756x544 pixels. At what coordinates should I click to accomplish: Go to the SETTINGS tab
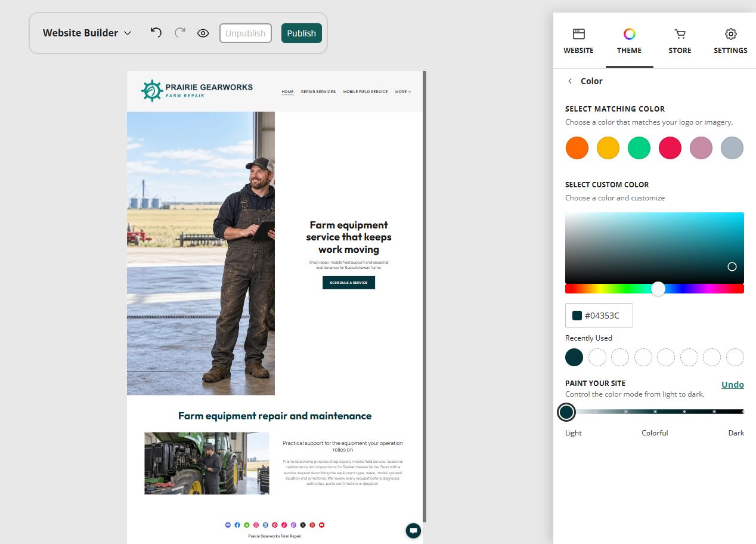730,41
